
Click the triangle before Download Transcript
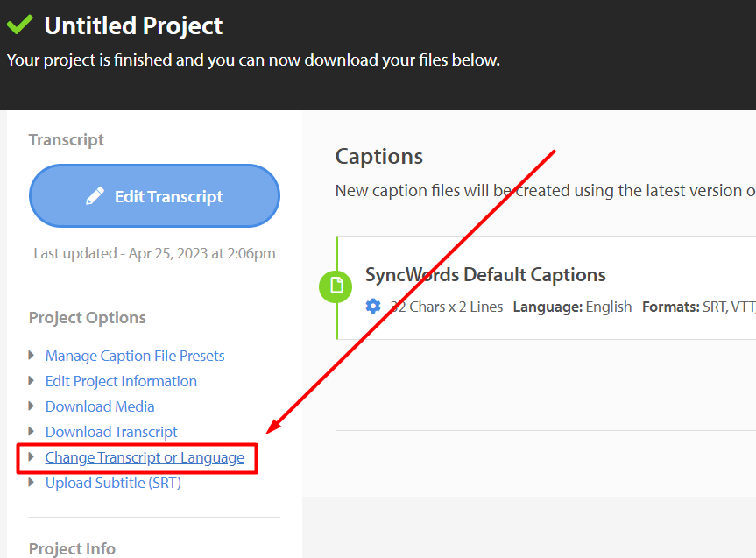click(32, 431)
